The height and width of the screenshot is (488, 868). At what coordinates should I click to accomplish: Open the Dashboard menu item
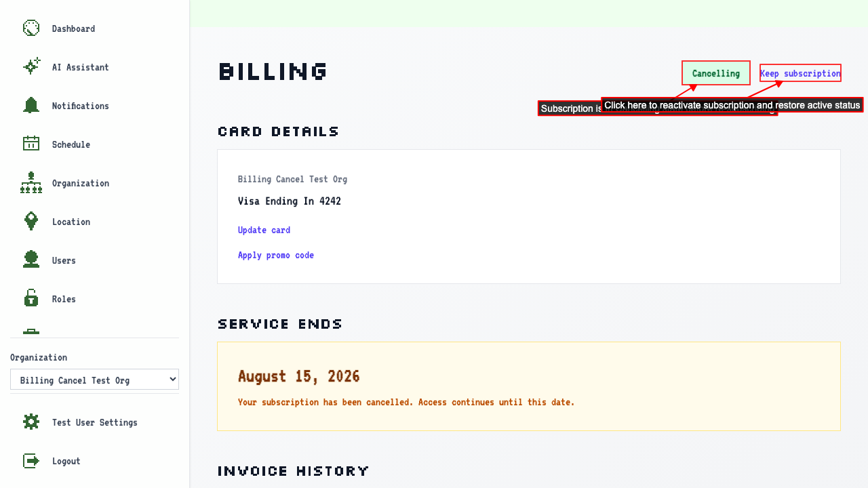[73, 28]
